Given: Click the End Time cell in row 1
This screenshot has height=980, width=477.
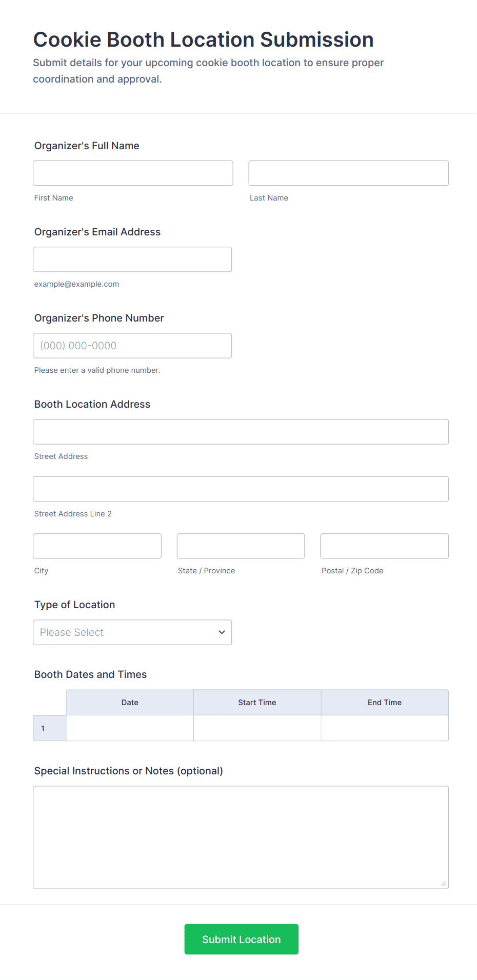Looking at the screenshot, I should coord(385,728).
